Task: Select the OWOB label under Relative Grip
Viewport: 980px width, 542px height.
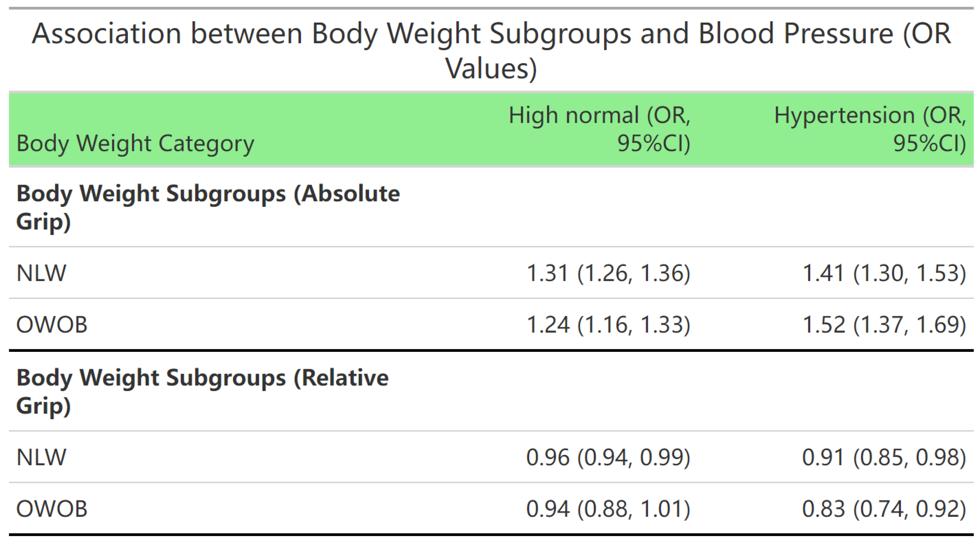Action: (52, 509)
